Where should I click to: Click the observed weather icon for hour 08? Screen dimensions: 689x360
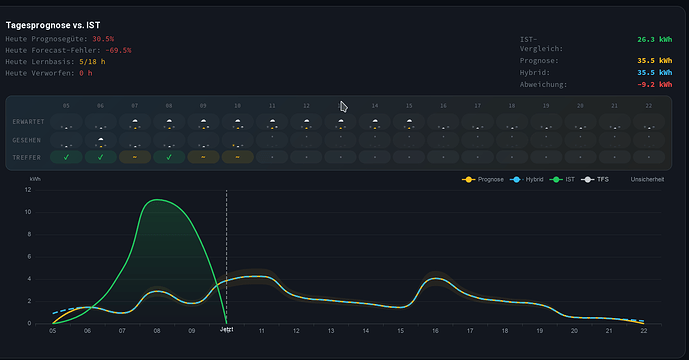pyautogui.click(x=169, y=140)
